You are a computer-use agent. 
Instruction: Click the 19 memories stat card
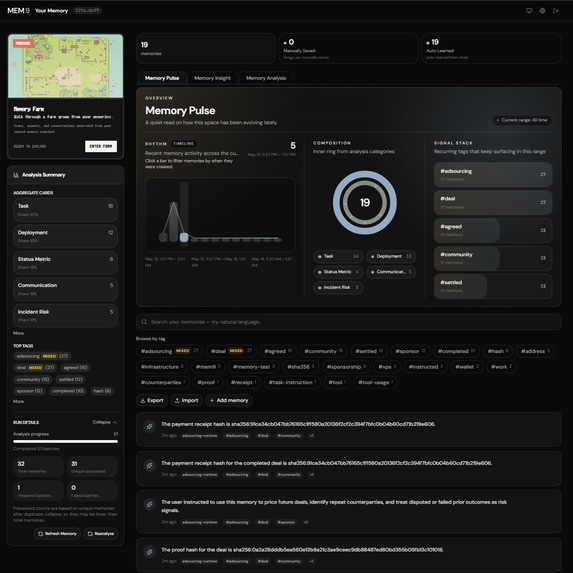[x=206, y=49]
